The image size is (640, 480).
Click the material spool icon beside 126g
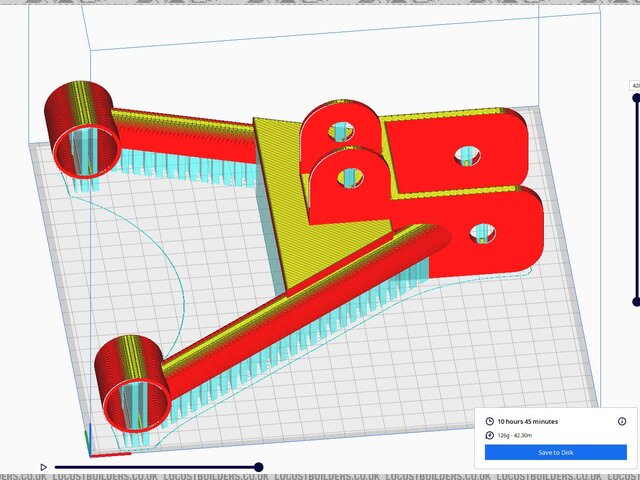490,435
